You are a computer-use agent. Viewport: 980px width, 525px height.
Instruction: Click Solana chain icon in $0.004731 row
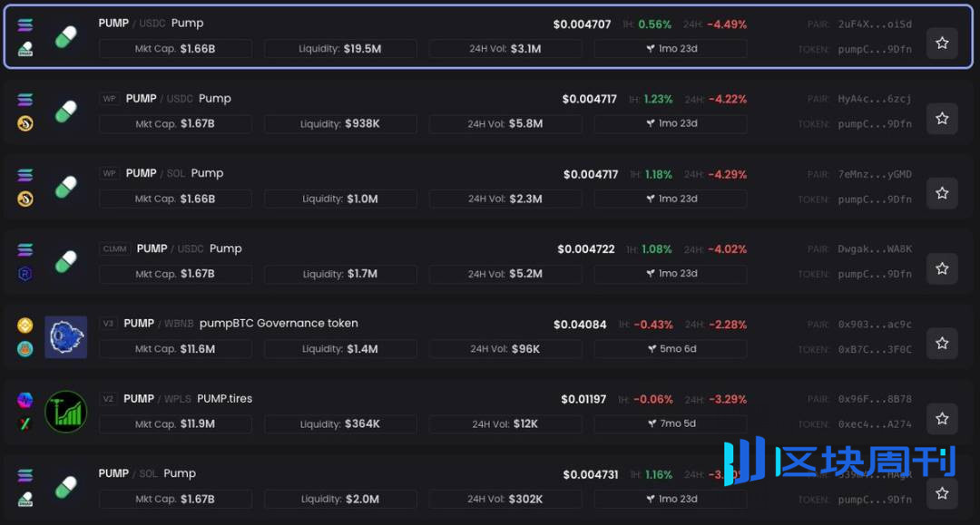coord(25,476)
